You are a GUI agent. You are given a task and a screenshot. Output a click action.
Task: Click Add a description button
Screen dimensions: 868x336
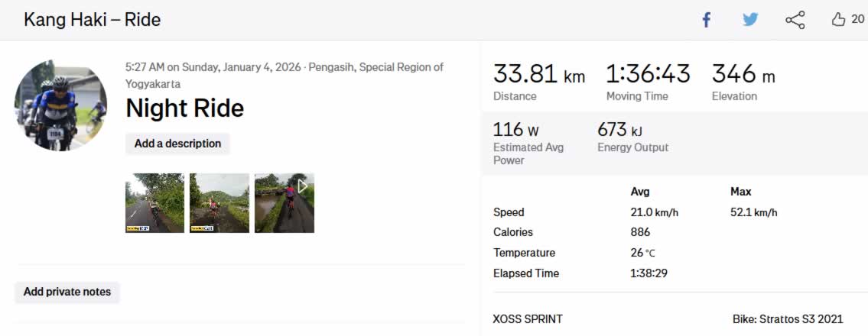coord(177,144)
